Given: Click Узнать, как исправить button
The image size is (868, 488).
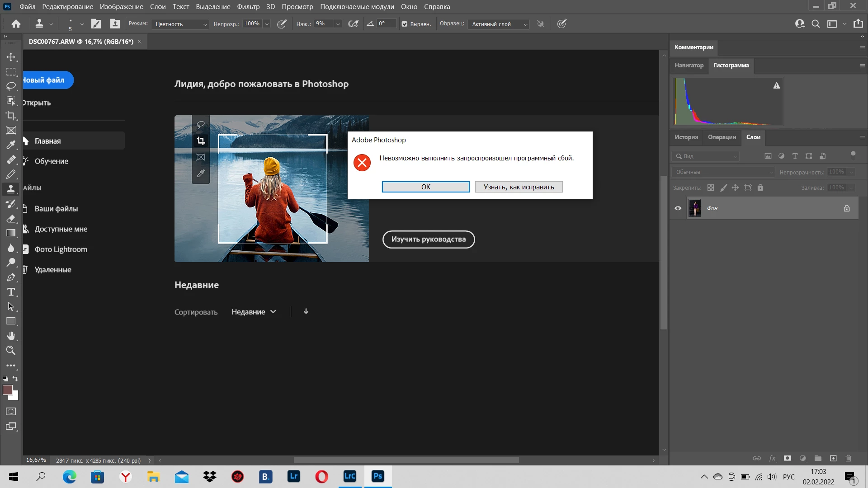Looking at the screenshot, I should click(x=519, y=187).
